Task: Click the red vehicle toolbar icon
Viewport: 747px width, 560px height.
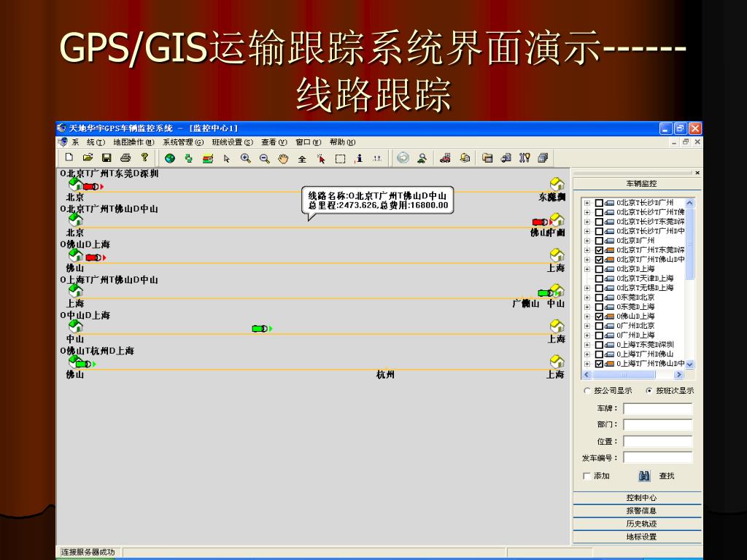Action: point(445,158)
